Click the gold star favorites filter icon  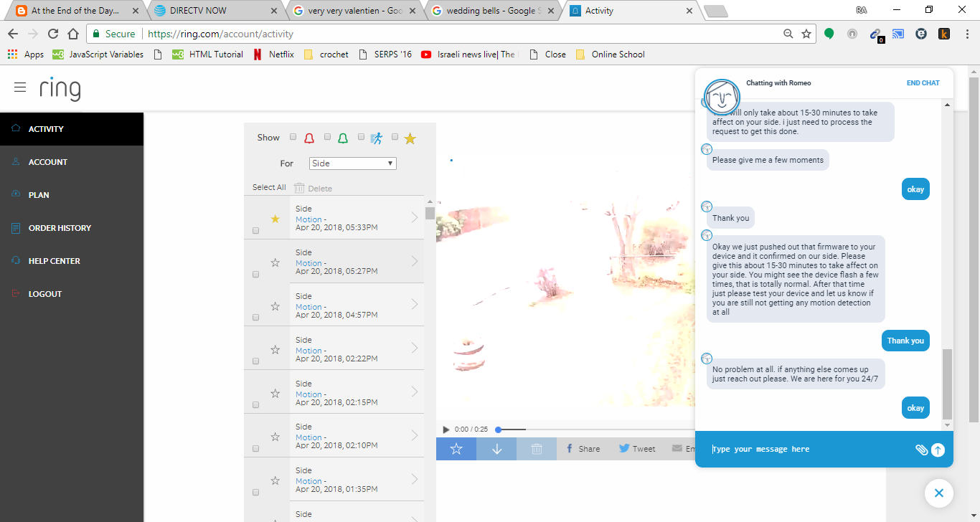point(410,138)
